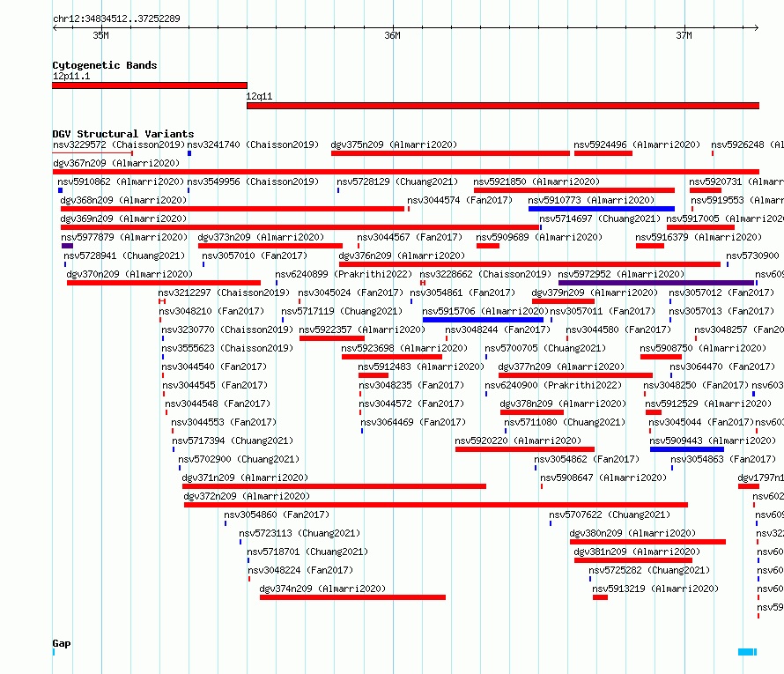Image resolution: width=784 pixels, height=674 pixels.
Task: Open dgv377n209 (Almarri2020) label
Action: [561, 367]
